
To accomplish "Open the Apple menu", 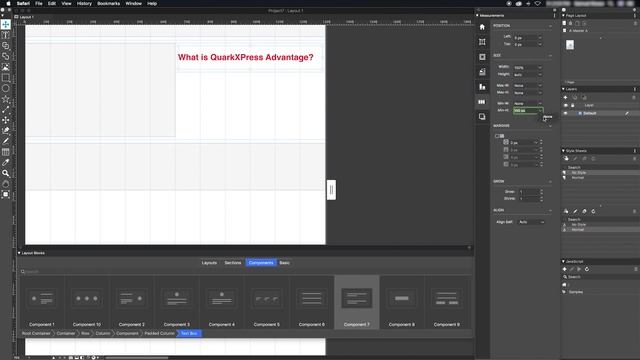I will pos(8,3).
